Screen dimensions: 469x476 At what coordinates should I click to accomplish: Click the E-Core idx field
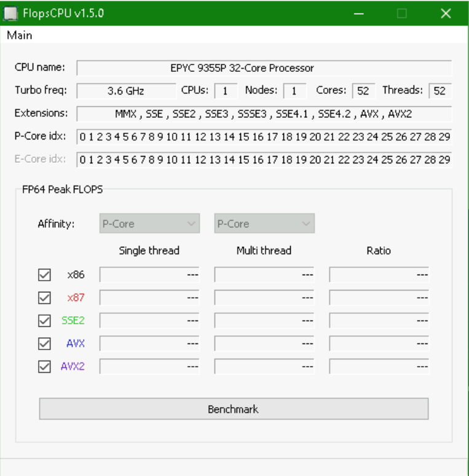point(264,160)
